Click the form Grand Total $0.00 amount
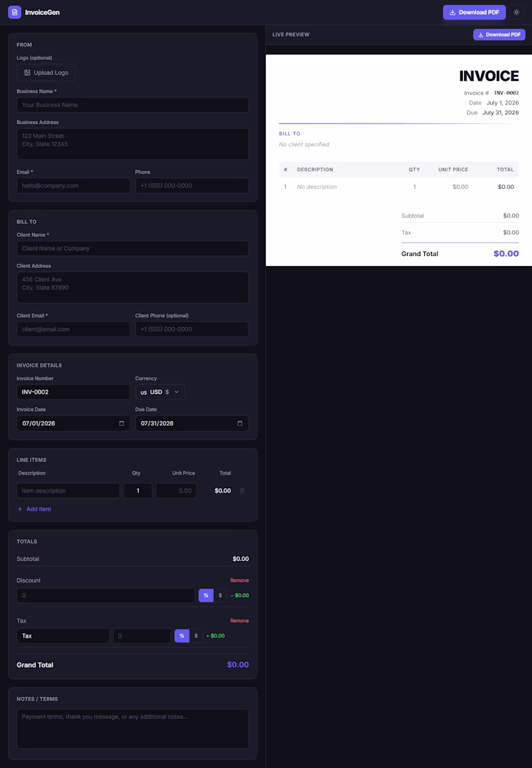Image resolution: width=532 pixels, height=768 pixels. pyautogui.click(x=238, y=665)
